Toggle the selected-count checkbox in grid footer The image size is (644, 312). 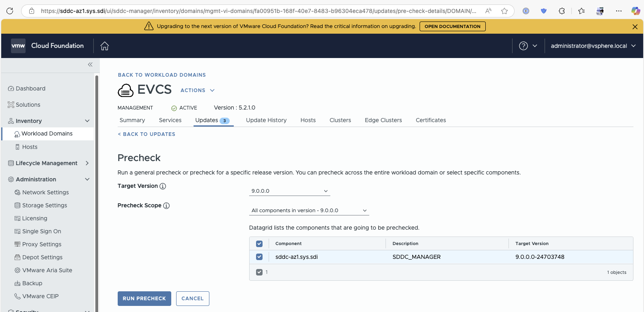pos(259,272)
